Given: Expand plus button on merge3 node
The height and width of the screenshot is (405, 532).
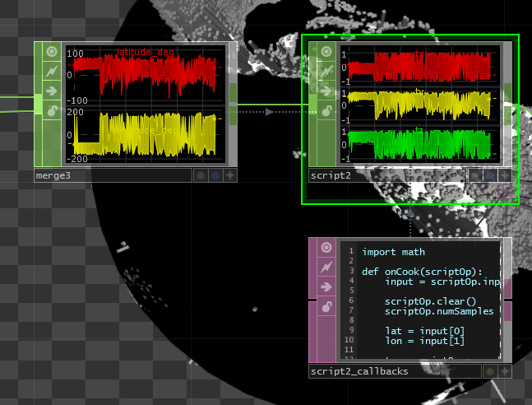Looking at the screenshot, I should click(229, 175).
